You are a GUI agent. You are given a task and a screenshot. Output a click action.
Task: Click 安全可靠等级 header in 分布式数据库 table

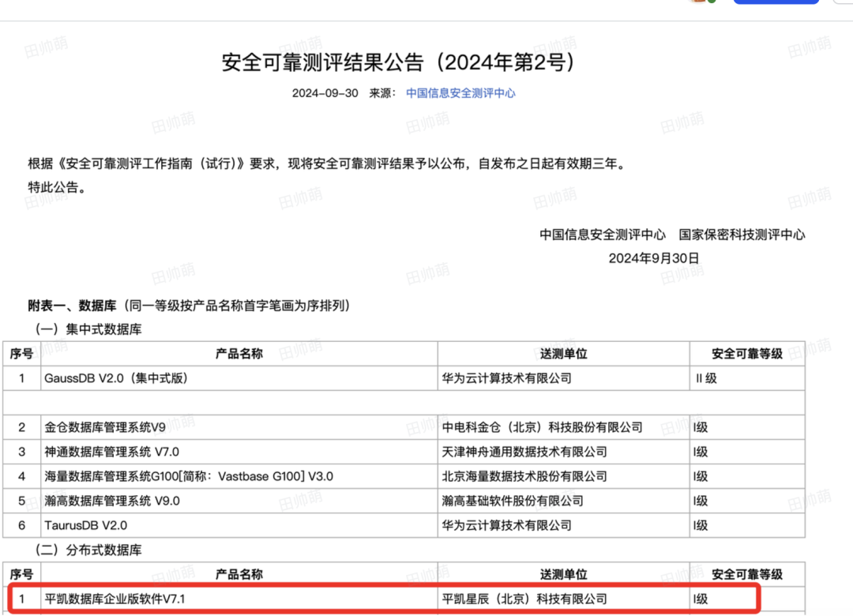point(747,574)
